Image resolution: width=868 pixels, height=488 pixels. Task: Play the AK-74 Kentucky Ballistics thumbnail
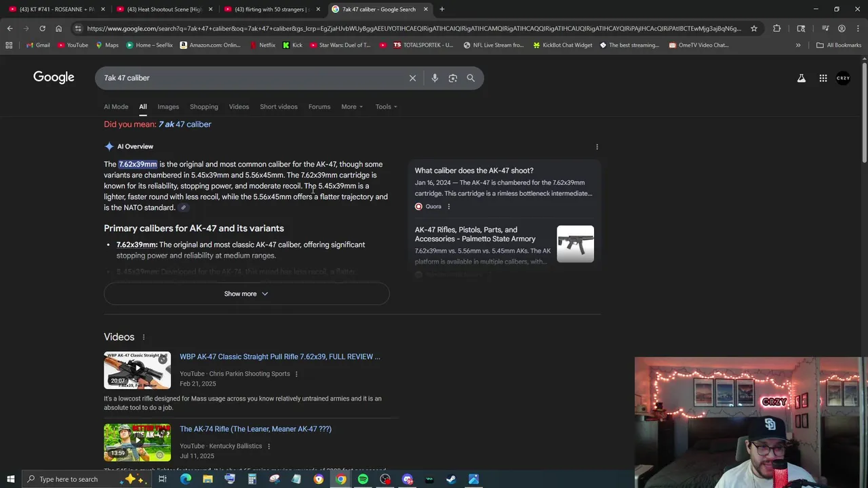coord(137,443)
